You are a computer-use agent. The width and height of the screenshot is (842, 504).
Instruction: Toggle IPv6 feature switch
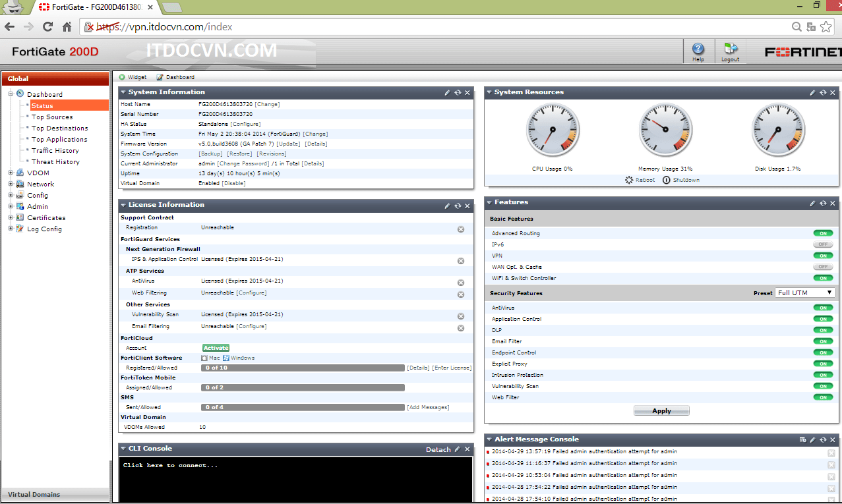click(823, 244)
